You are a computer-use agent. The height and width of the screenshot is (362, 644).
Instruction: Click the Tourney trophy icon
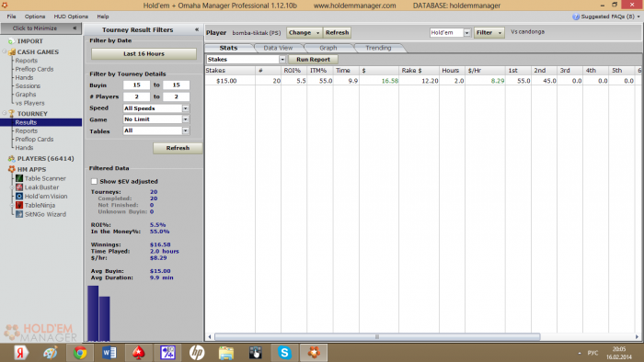tap(11, 114)
